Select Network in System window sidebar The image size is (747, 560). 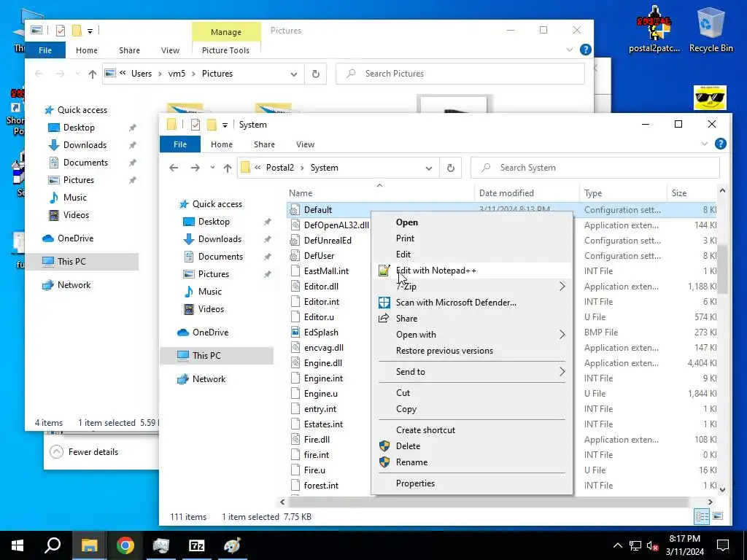point(209,379)
